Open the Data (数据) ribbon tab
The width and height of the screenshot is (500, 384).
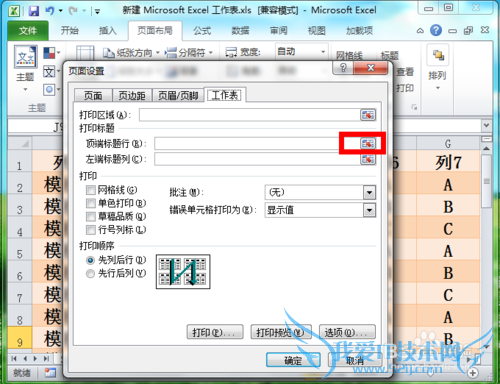pos(240,31)
